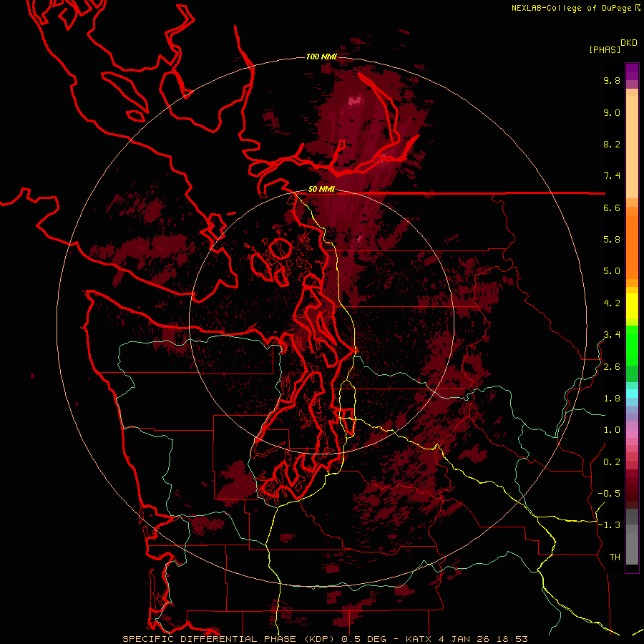
Task: Click the DKD label above the color scale
Action: [x=629, y=43]
